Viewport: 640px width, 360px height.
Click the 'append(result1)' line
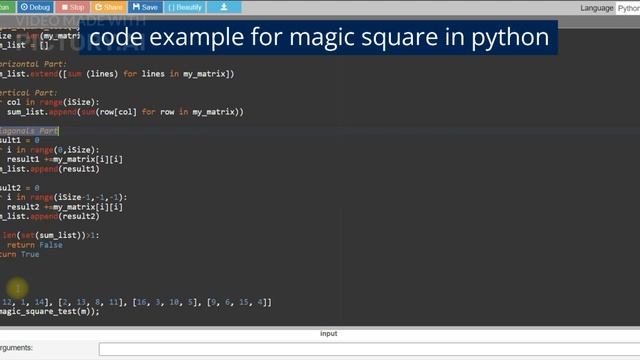[x=49, y=169]
